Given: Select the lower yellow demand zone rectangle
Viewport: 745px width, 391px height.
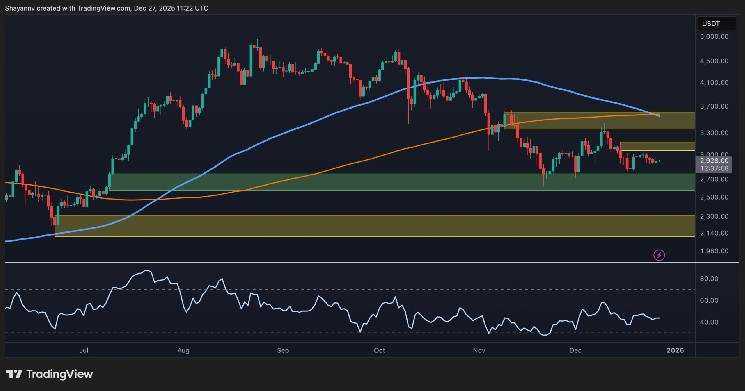Looking at the screenshot, I should tap(375, 226).
